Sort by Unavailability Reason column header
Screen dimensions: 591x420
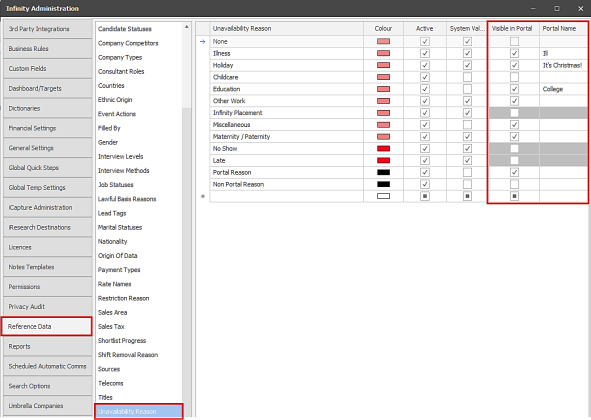tap(286, 29)
